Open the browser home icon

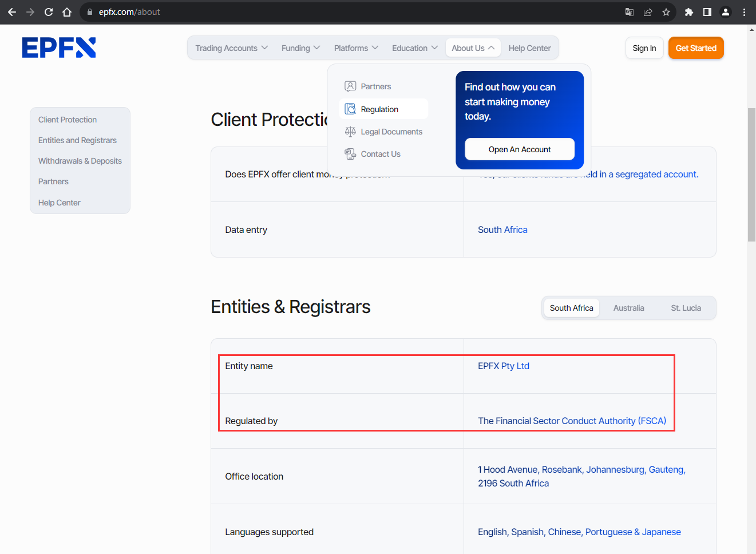pos(67,12)
